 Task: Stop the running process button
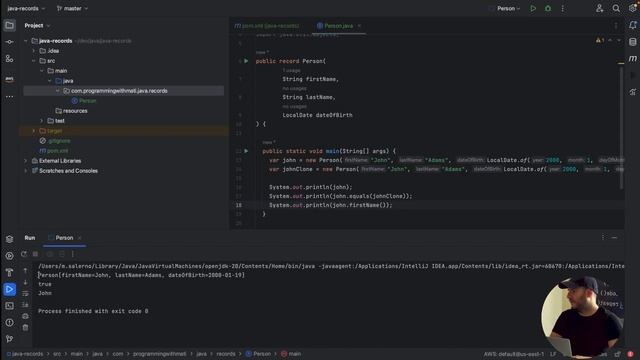36,254
